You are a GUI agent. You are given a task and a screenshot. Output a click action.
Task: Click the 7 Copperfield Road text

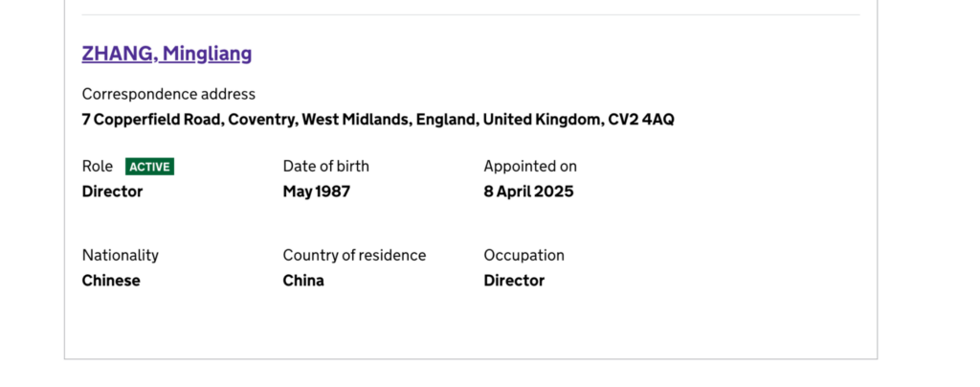[152, 120]
